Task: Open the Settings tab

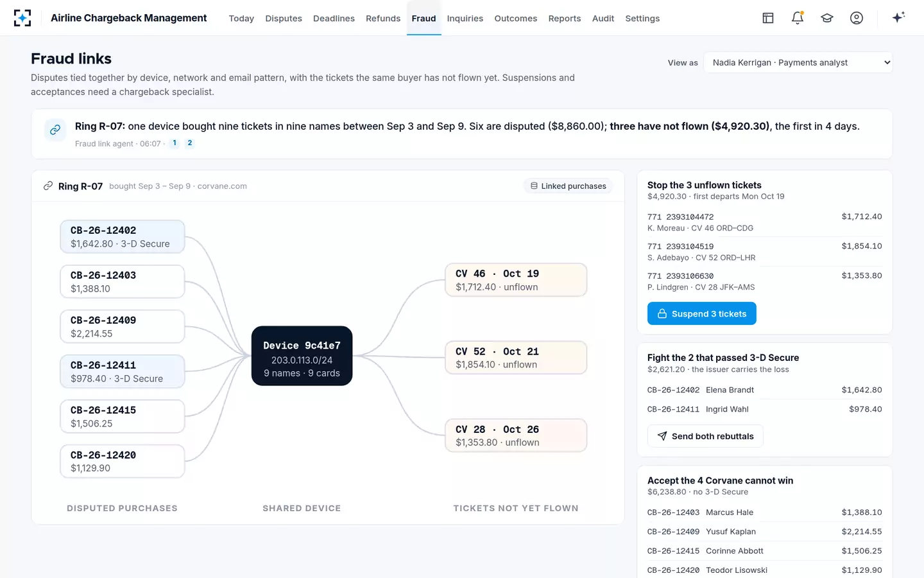Action: click(x=642, y=18)
